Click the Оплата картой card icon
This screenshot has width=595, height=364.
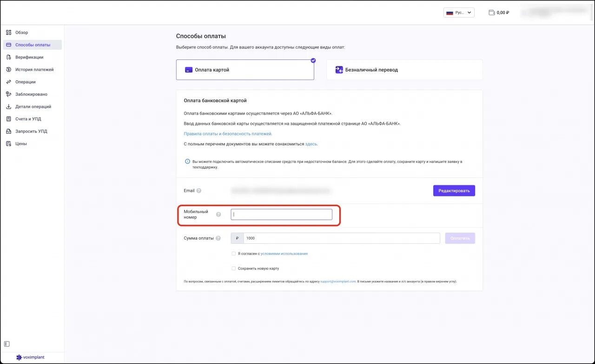(188, 70)
